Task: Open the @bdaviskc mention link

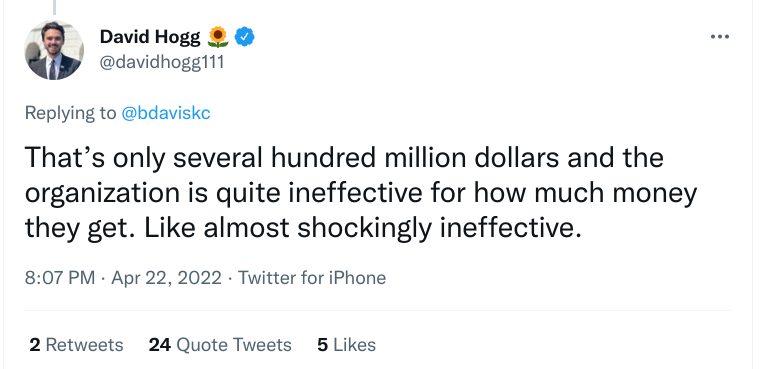Action: coord(165,113)
